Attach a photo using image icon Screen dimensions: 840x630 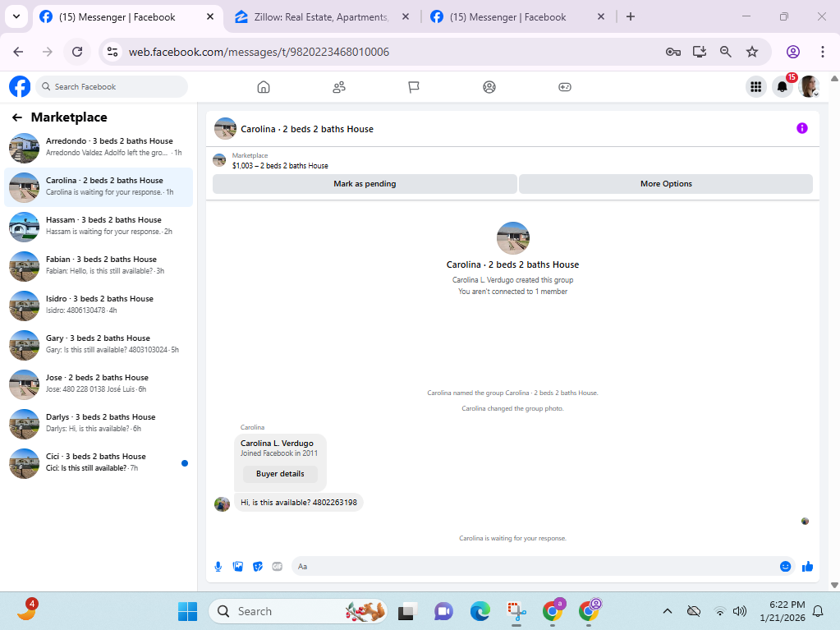pos(238,566)
